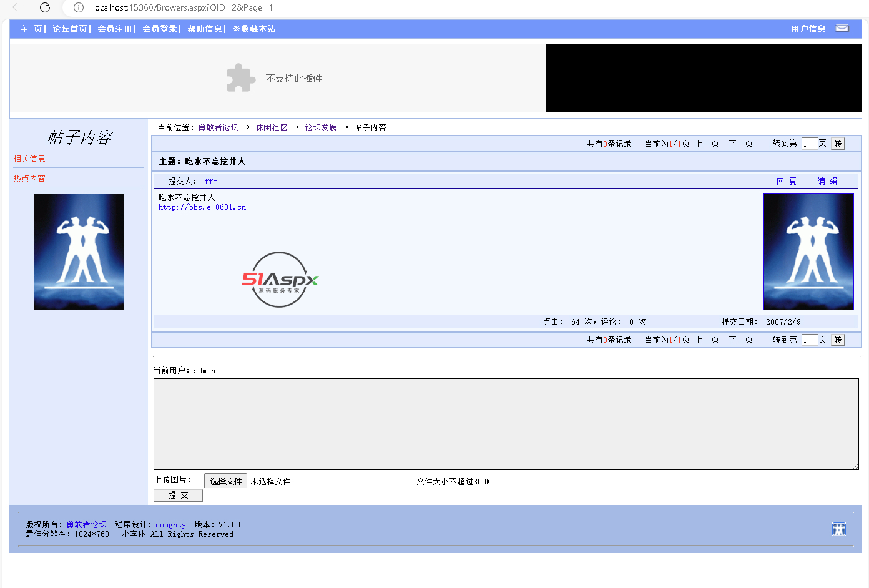The width and height of the screenshot is (869, 588).
Task: Open the http://bbs.e-0631.cn link
Action: click(x=202, y=207)
